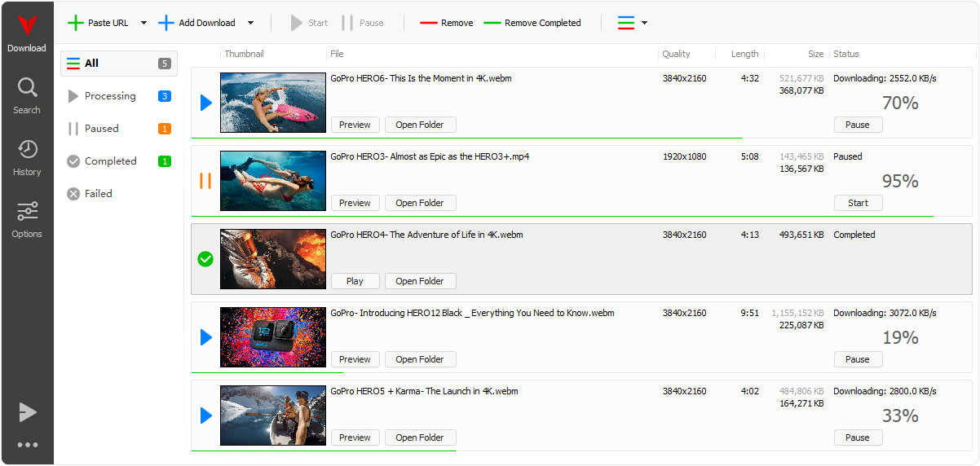Click Open Folder for HERO5 + Karma video
Image resolution: width=980 pixels, height=466 pixels.
tap(420, 437)
